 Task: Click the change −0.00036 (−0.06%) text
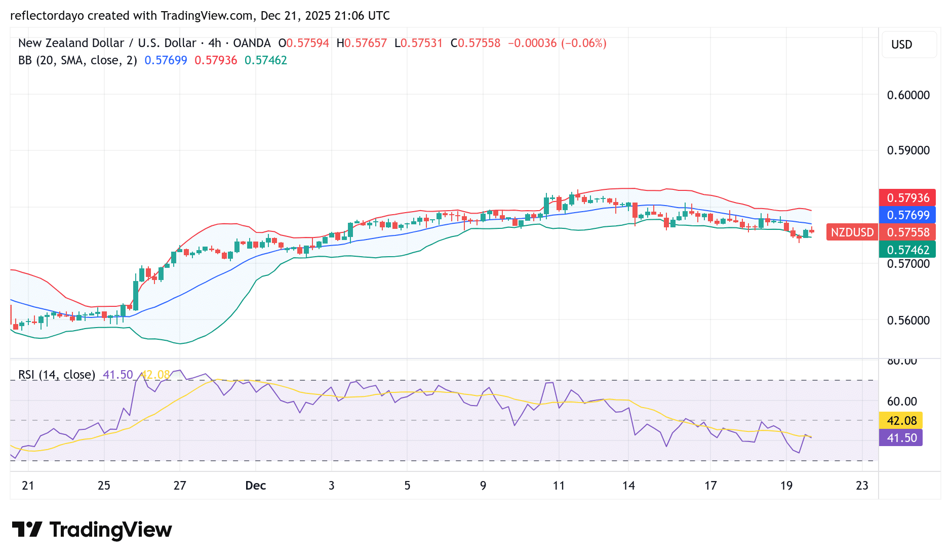pyautogui.click(x=557, y=43)
